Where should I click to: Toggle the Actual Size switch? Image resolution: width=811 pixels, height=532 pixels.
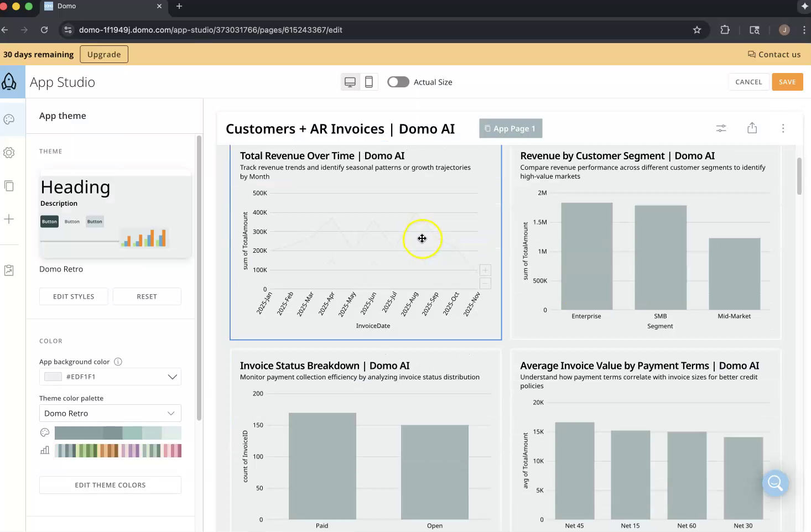[x=398, y=82]
